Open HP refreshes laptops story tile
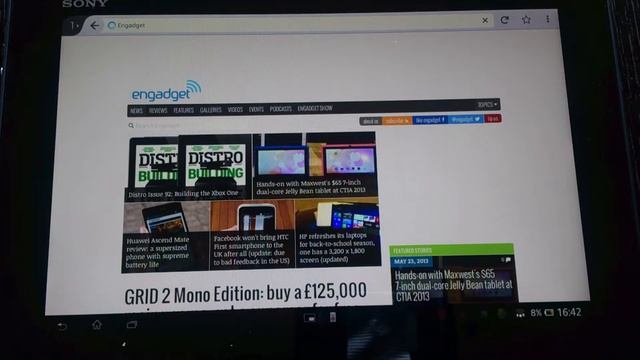Image resolution: width=640 pixels, height=360 pixels. pyautogui.click(x=338, y=233)
